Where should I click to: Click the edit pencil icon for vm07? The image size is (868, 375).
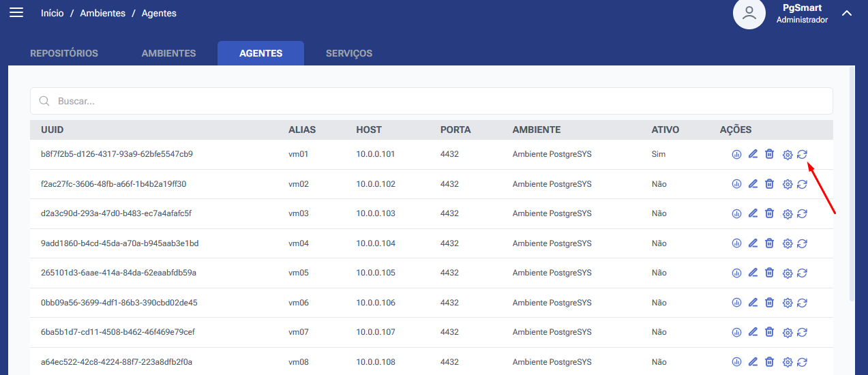pyautogui.click(x=753, y=332)
